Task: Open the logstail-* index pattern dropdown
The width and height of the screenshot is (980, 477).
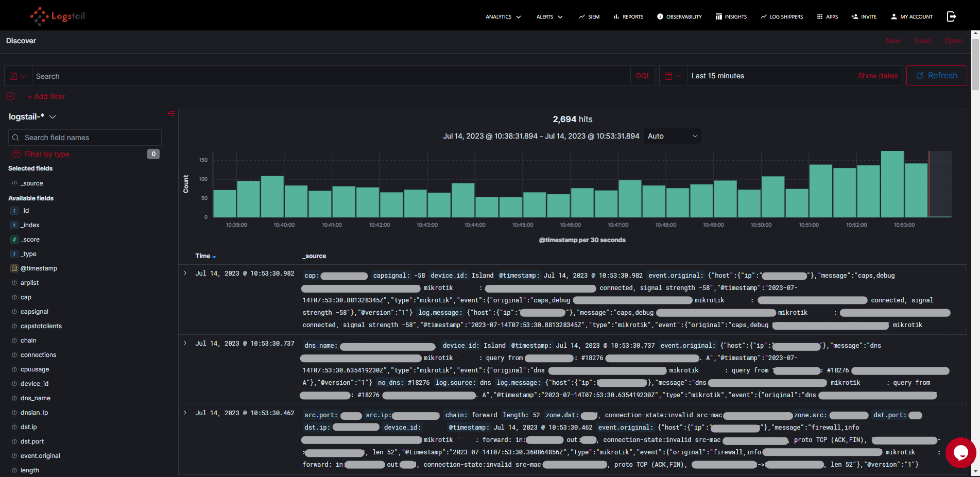Action: (x=32, y=117)
